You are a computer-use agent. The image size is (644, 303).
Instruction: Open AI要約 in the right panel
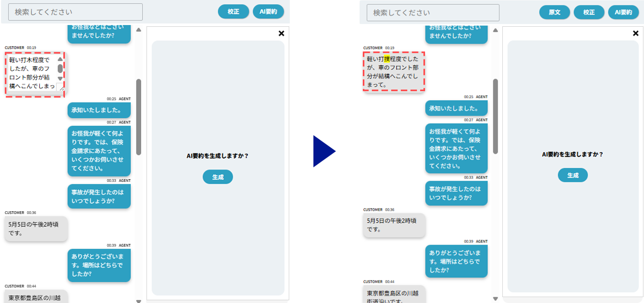(623, 12)
